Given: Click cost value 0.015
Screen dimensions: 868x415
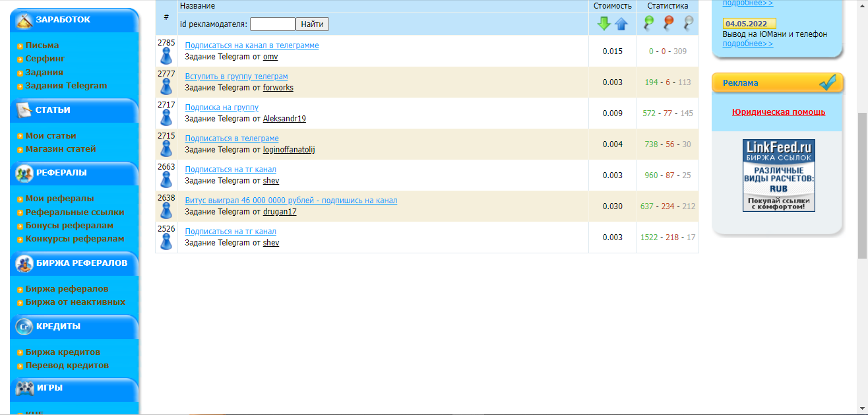Looking at the screenshot, I should click(613, 51).
